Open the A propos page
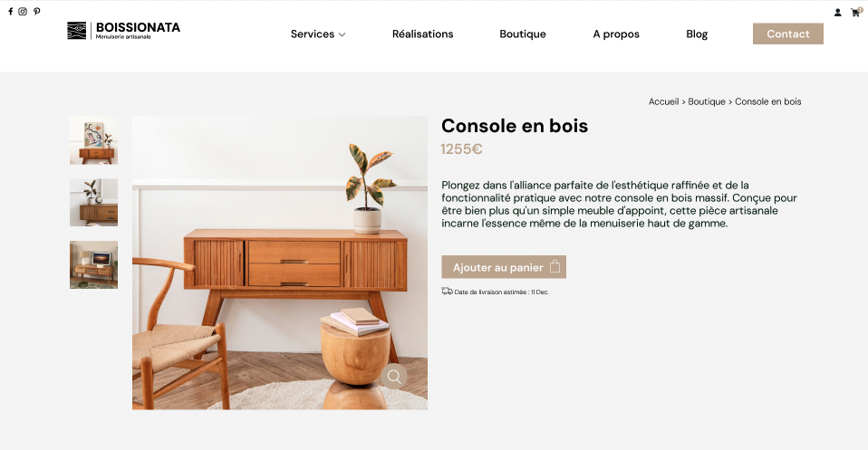Image resolution: width=868 pixels, height=450 pixels. 616,34
